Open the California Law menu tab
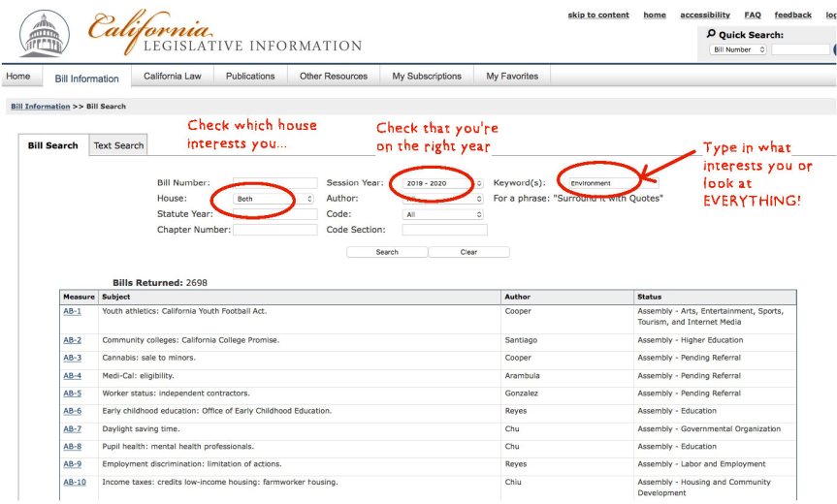The height and width of the screenshot is (504, 837). [x=173, y=77]
